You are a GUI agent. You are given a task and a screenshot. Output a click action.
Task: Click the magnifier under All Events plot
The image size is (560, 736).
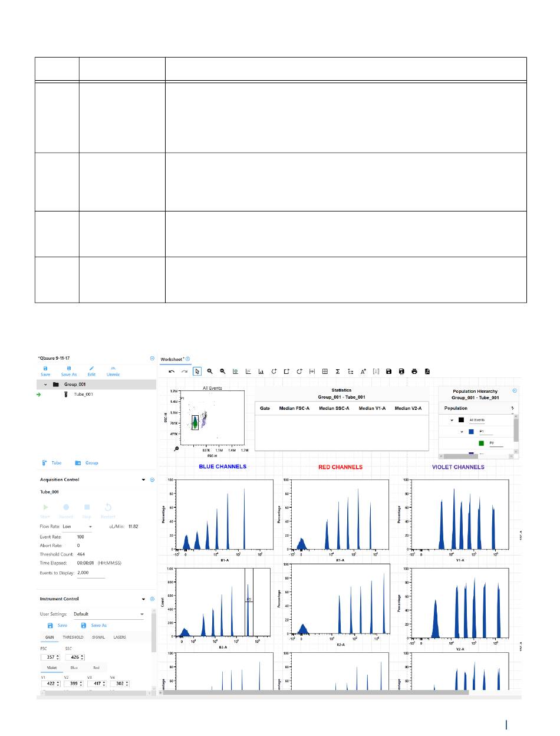(x=177, y=449)
